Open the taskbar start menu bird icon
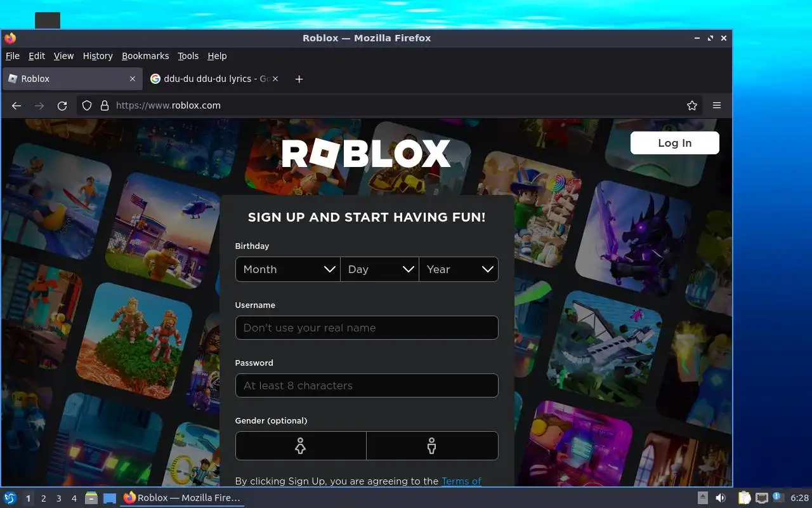 click(10, 498)
